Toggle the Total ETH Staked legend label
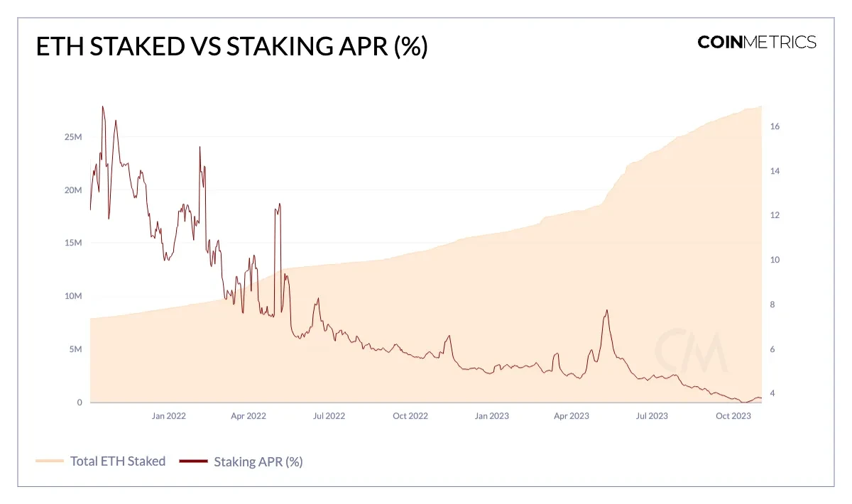852x504 pixels. (118, 461)
